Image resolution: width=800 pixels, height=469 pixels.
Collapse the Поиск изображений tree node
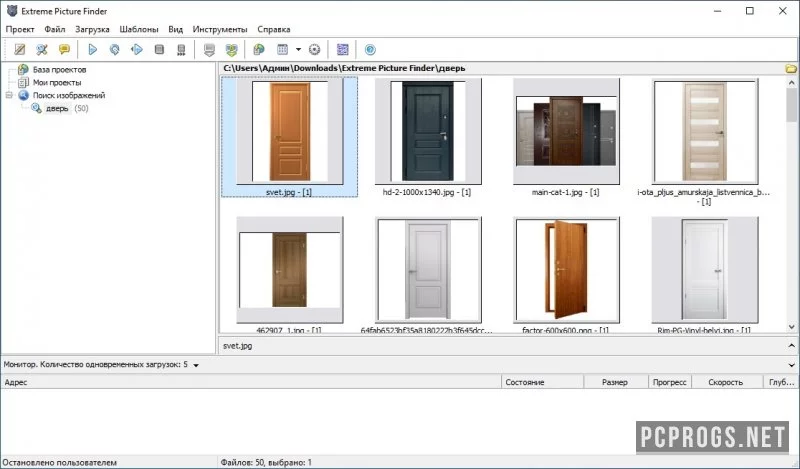click(x=9, y=95)
